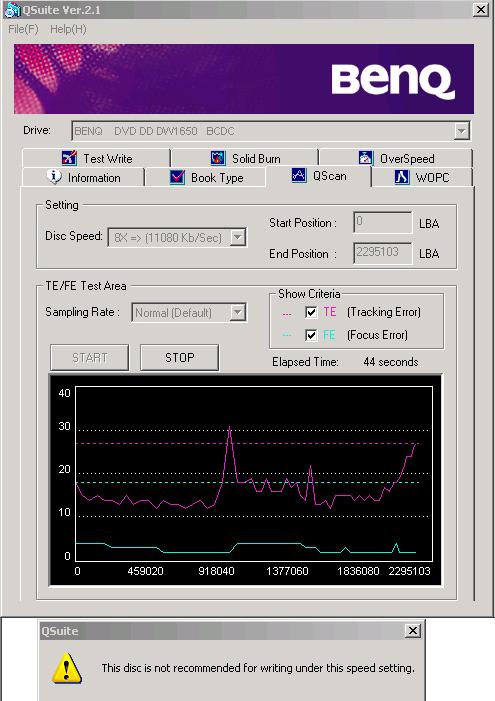
Task: Open the Help menu
Action: (x=68, y=30)
